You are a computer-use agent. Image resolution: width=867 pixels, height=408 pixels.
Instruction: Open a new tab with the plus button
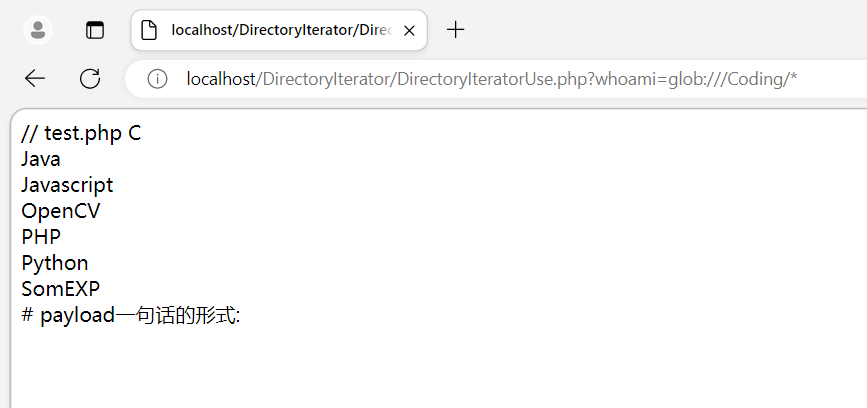(456, 30)
